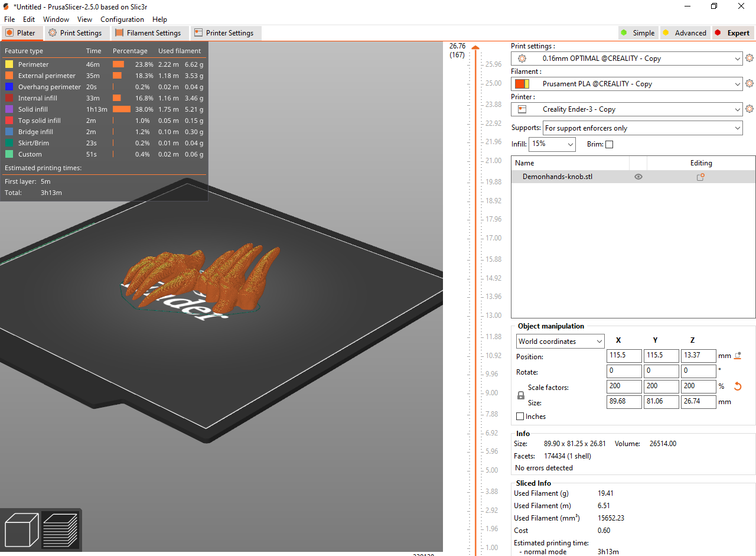Open filament settings gear beside Prusament PLA
The image size is (756, 556).
point(750,83)
